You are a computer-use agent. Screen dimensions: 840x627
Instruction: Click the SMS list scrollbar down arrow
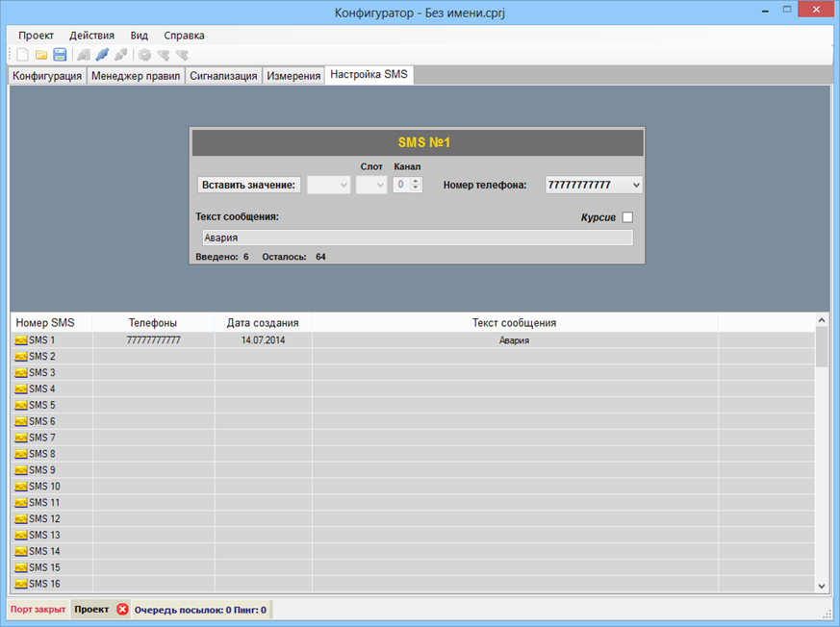(x=822, y=587)
